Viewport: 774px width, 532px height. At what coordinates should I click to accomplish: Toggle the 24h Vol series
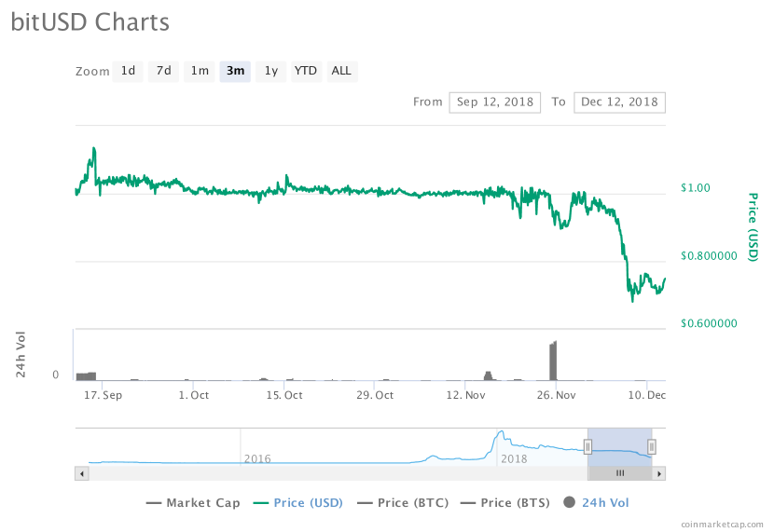click(x=597, y=503)
